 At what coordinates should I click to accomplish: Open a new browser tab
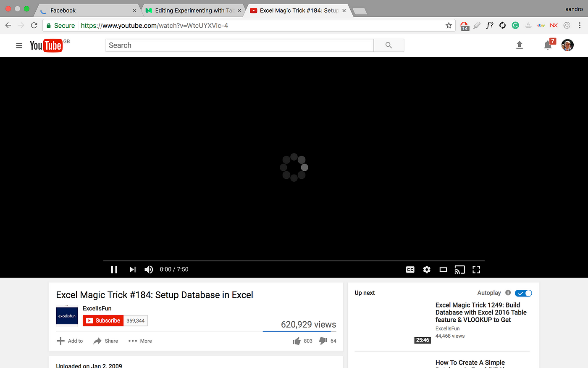360,11
